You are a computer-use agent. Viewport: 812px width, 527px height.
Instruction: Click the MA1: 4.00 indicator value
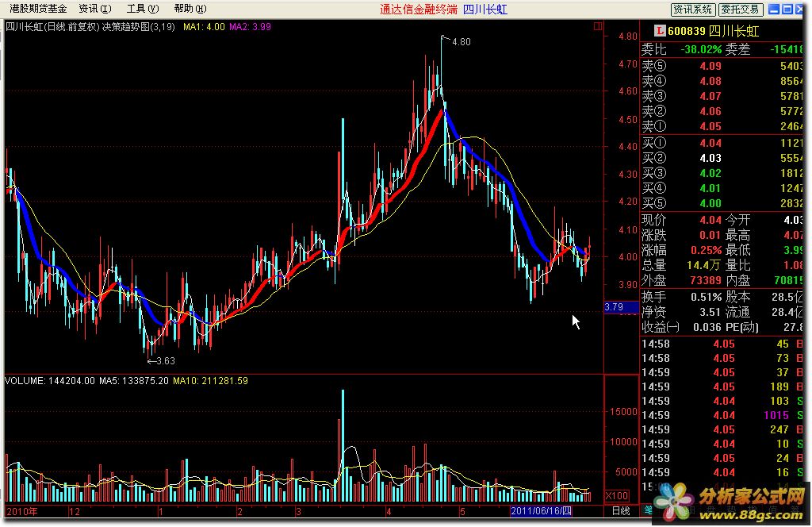tap(204, 27)
